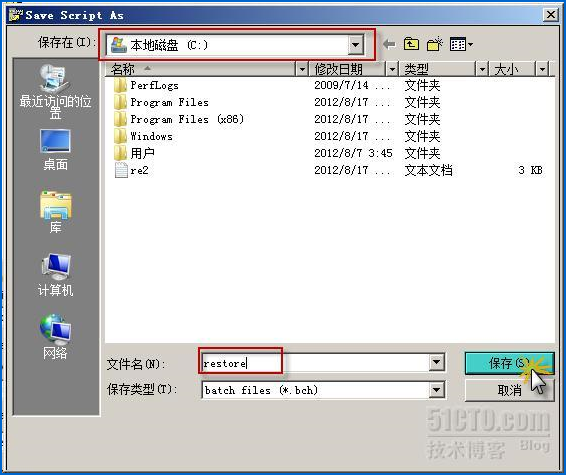Open the Name (名称) column filter arrow
The width and height of the screenshot is (566, 475).
(301, 69)
